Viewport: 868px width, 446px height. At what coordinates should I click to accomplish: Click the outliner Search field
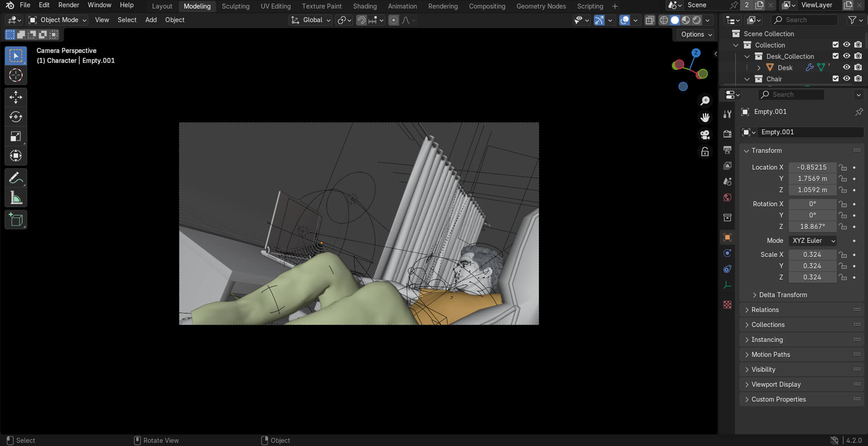[x=805, y=20]
